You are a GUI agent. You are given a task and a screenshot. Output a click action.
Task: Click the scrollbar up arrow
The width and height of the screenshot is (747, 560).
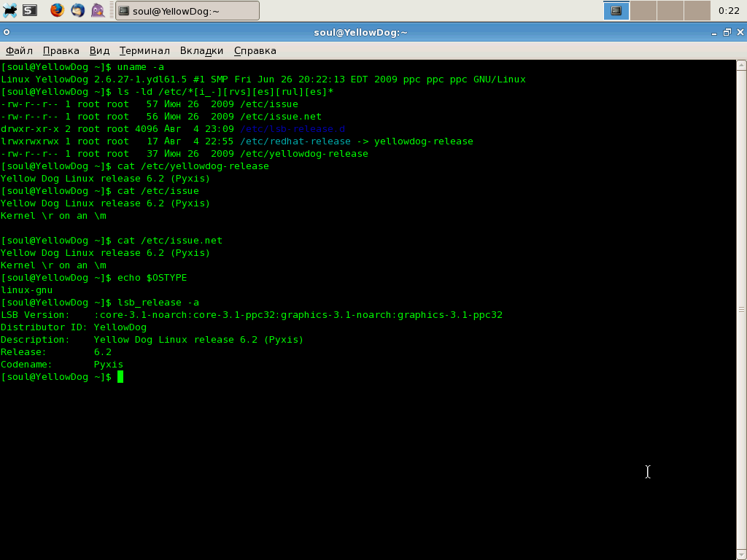(x=741, y=66)
